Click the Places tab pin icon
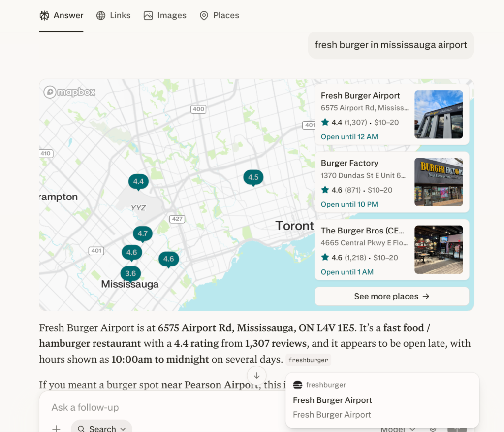Image resolution: width=504 pixels, height=432 pixels. [x=204, y=15]
